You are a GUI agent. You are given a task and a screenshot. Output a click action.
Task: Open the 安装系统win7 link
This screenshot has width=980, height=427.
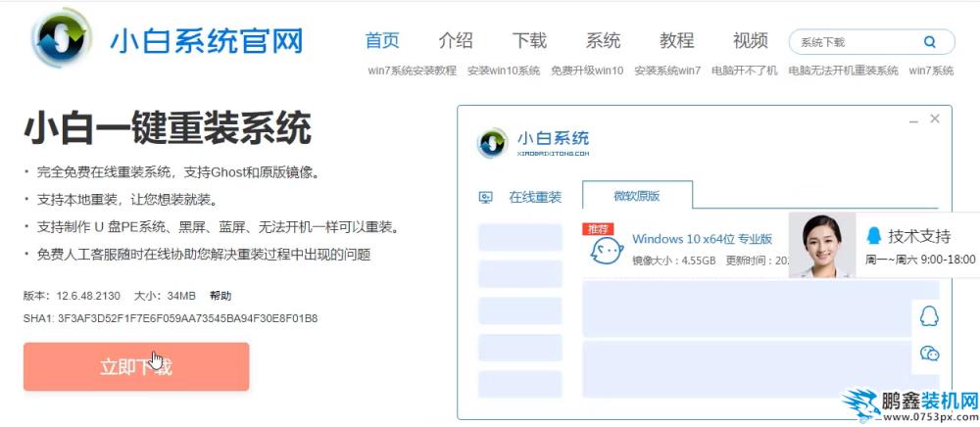point(667,71)
